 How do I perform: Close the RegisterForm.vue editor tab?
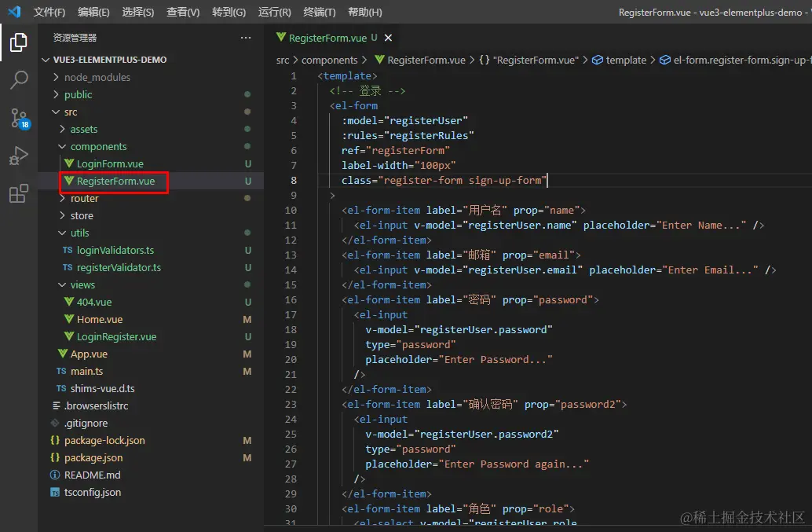point(388,38)
